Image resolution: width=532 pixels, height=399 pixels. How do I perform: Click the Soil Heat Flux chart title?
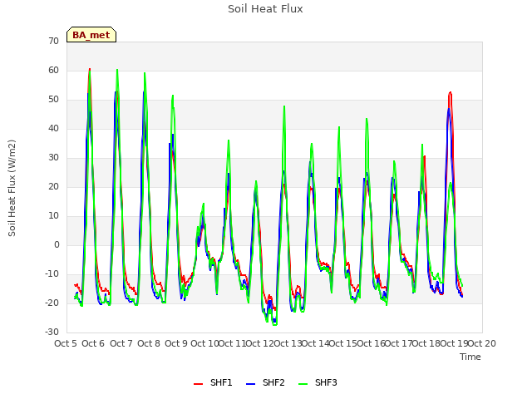tap(265, 9)
